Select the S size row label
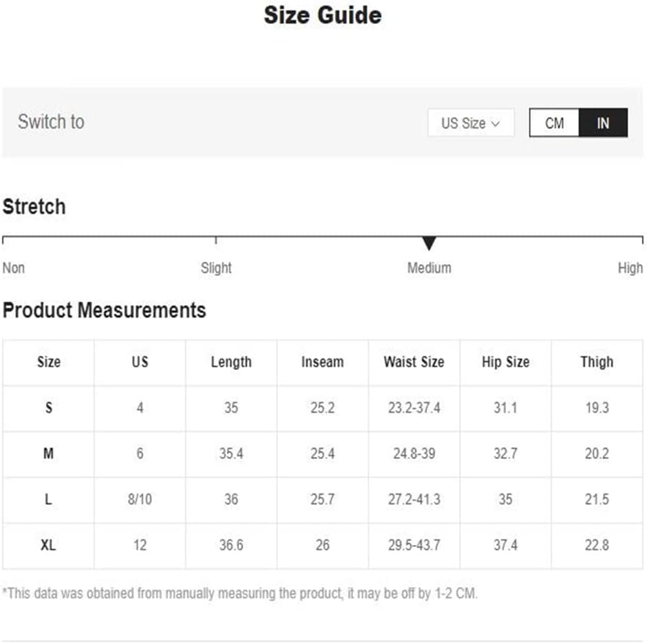This screenshot has height=644, width=647. point(49,407)
